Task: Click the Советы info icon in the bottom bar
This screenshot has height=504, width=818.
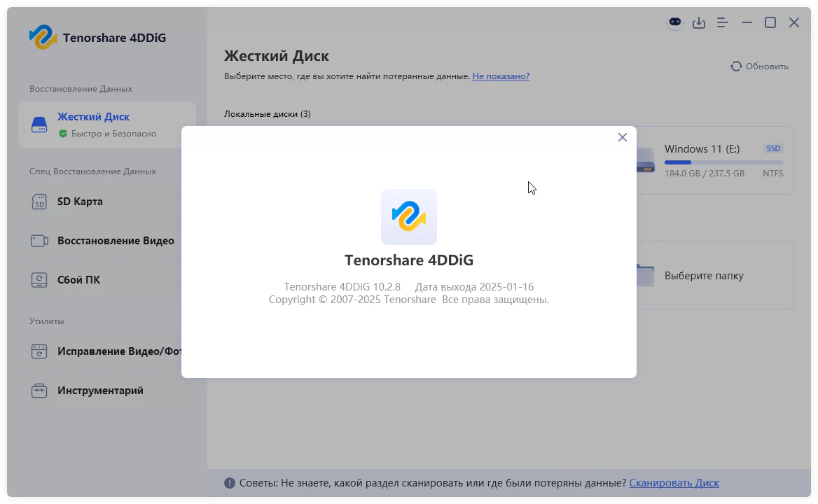Action: coord(230,483)
